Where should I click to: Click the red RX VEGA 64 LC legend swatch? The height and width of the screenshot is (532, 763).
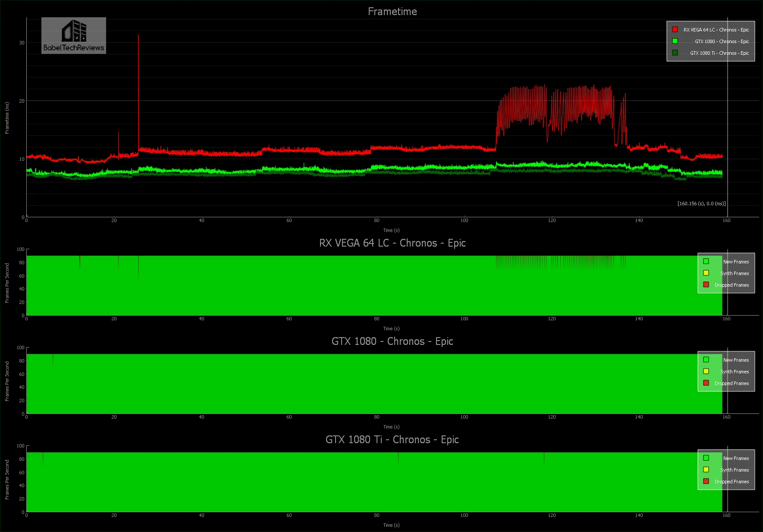point(675,30)
